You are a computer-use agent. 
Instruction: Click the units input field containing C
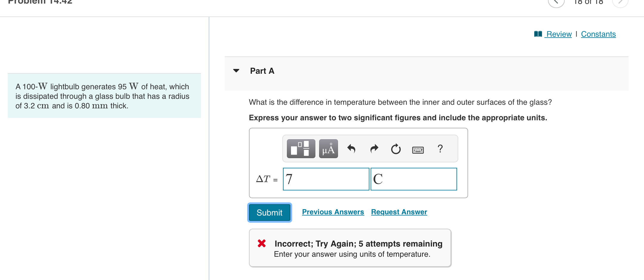[414, 179]
